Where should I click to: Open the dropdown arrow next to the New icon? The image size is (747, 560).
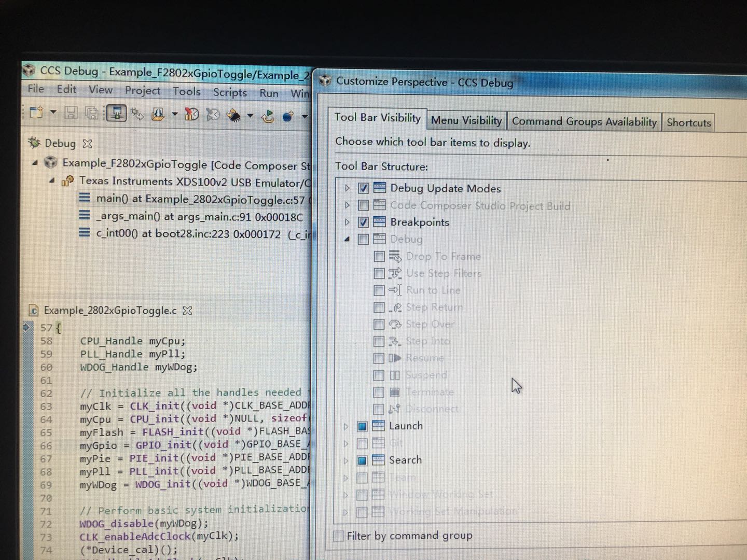tap(53, 112)
